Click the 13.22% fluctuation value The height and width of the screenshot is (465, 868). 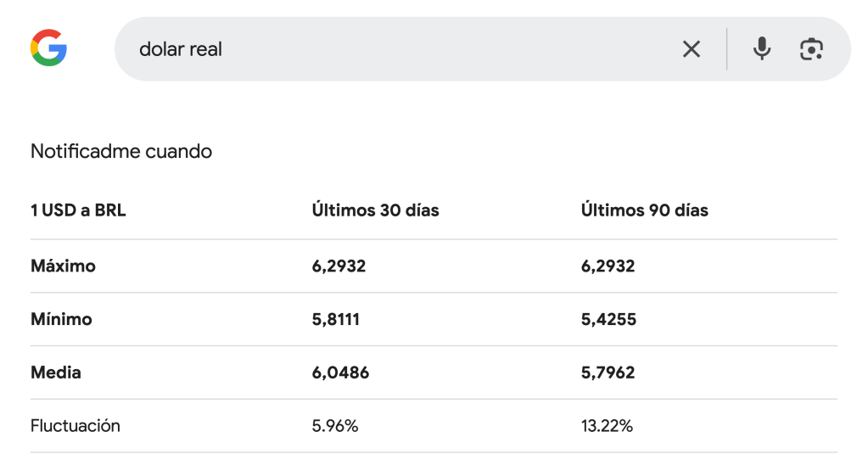click(608, 426)
